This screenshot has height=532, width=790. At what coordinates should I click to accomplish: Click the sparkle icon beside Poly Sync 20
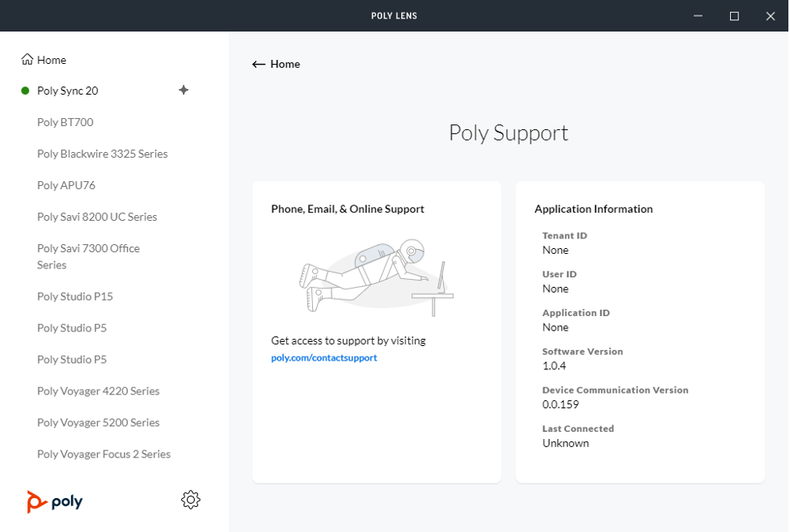coord(184,90)
